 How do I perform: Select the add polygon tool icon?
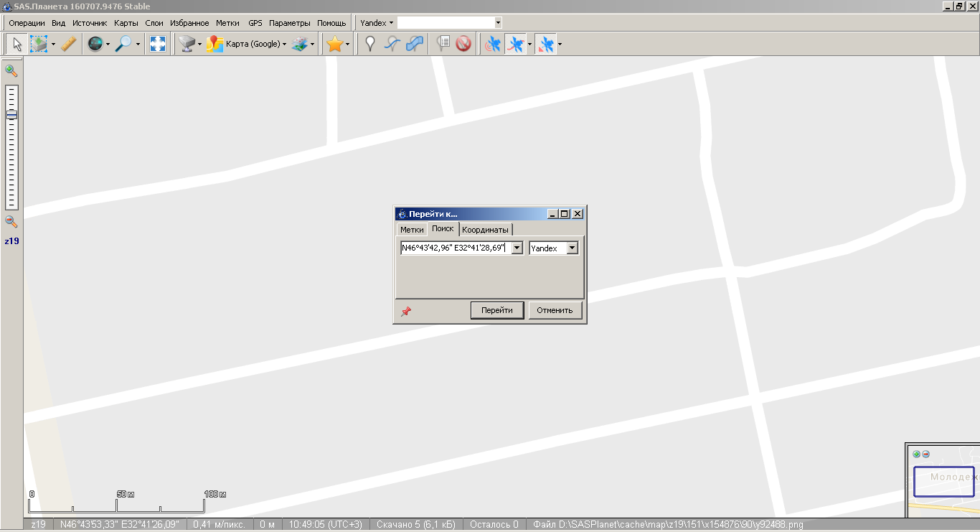coord(414,45)
